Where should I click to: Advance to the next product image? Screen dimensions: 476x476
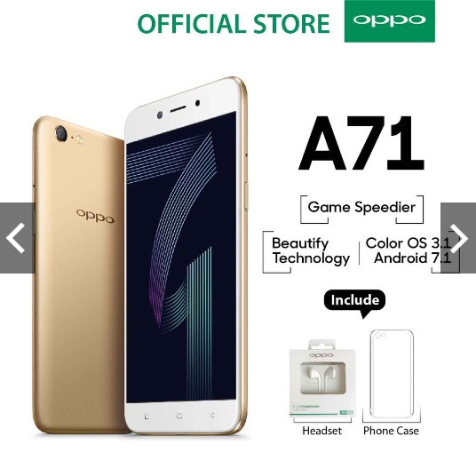[x=458, y=238]
